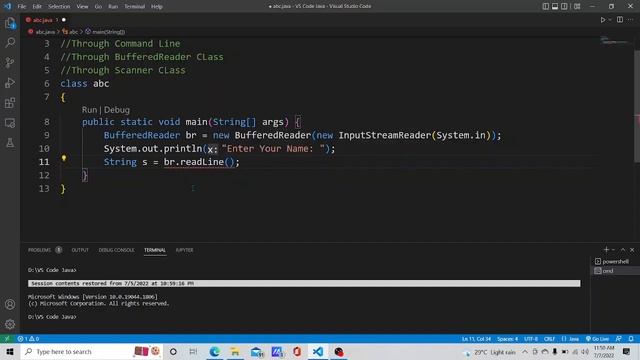
Task: Open Microsoft Edge from the taskbar
Action: click(x=214, y=351)
